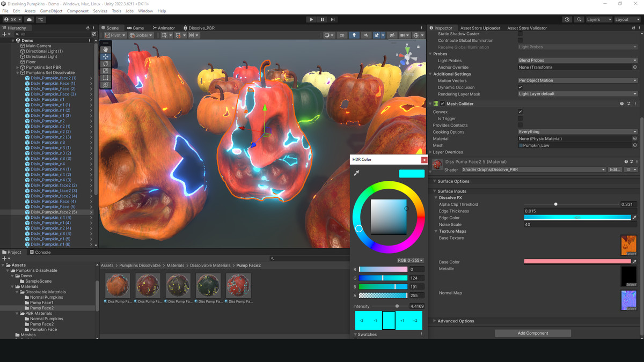Toggle 2D view mode in the Scene toolbar
The width and height of the screenshot is (644, 362).
(x=342, y=35)
